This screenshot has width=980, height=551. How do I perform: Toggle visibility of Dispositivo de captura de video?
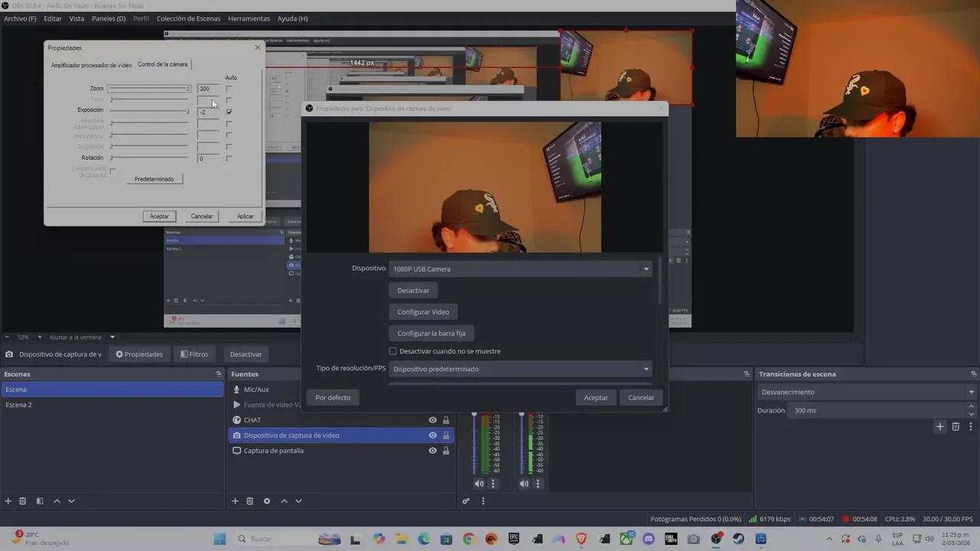(433, 435)
